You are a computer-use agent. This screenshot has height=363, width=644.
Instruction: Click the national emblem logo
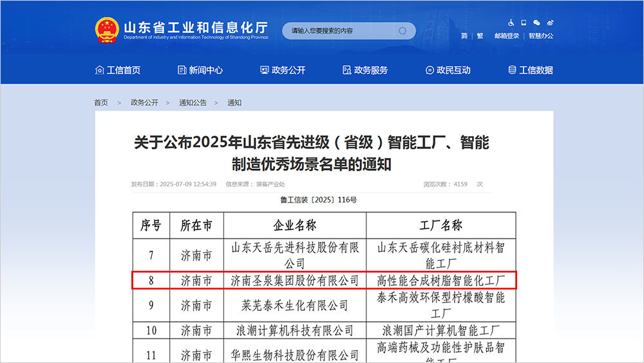[107, 30]
